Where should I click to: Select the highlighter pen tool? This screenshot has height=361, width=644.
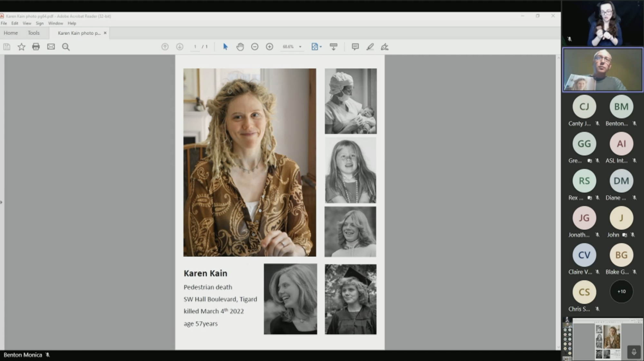[x=370, y=47]
